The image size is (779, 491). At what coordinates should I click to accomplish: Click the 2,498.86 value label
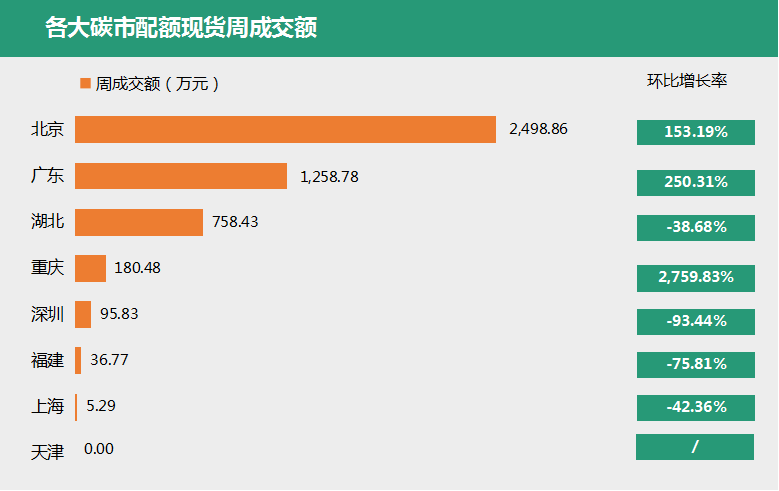[x=538, y=129]
